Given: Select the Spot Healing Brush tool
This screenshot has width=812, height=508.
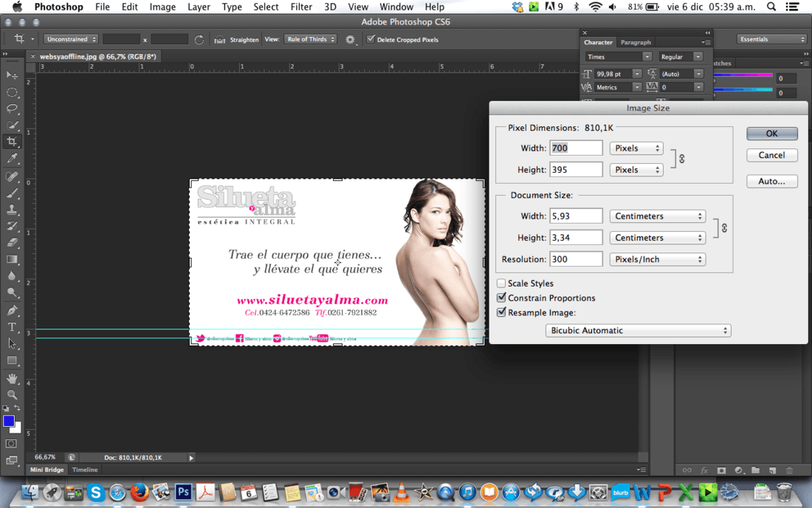Looking at the screenshot, I should [12, 176].
